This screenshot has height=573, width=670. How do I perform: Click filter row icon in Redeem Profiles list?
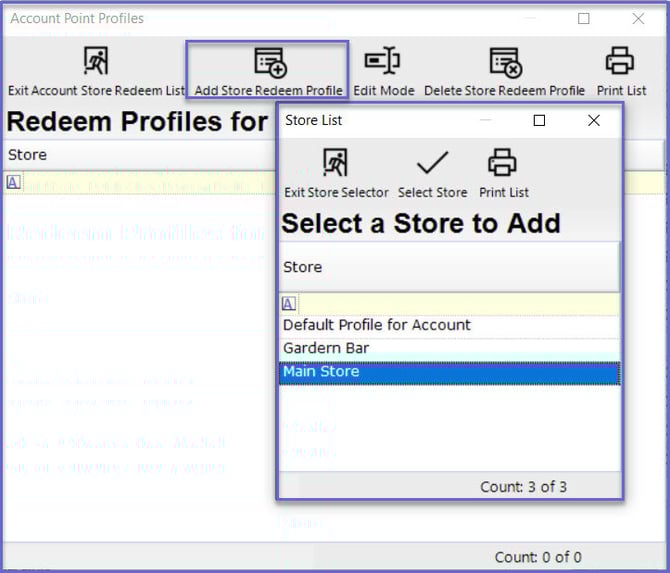(13, 182)
